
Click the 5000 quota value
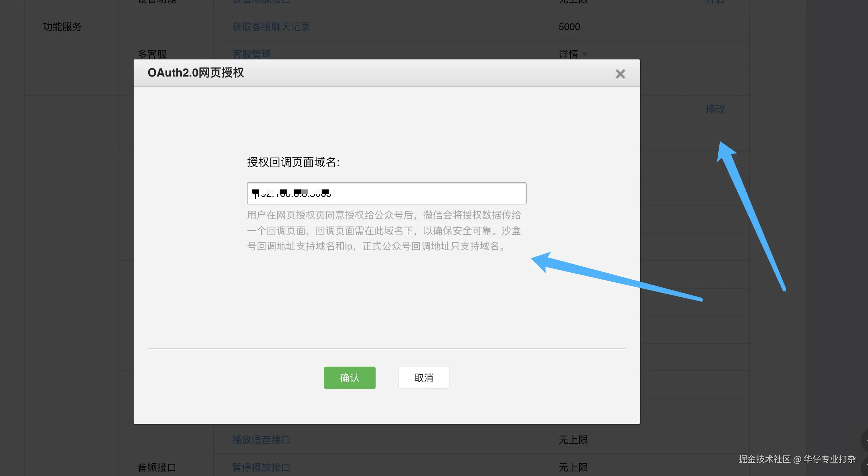pyautogui.click(x=569, y=27)
